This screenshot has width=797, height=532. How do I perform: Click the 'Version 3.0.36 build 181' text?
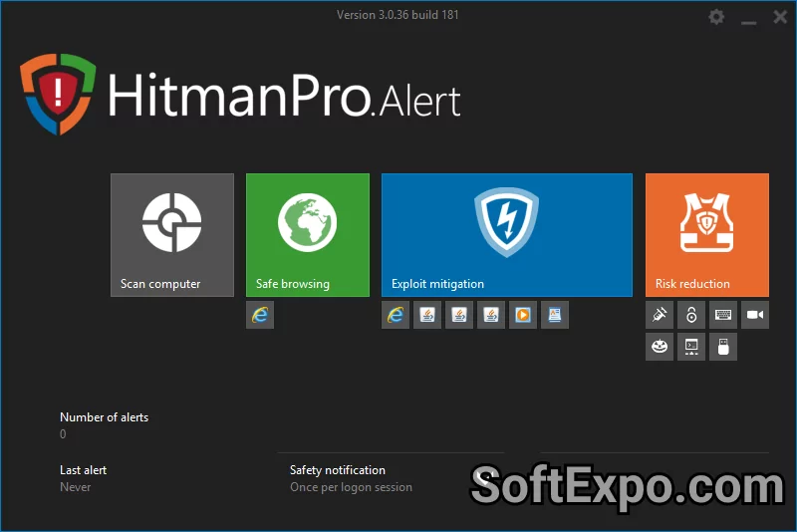(x=398, y=15)
